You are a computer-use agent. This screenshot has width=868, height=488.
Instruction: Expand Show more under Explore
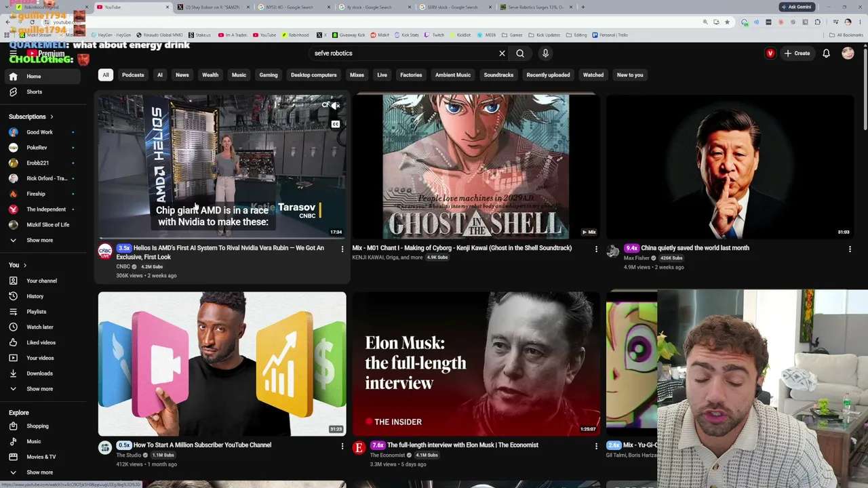pyautogui.click(x=39, y=472)
